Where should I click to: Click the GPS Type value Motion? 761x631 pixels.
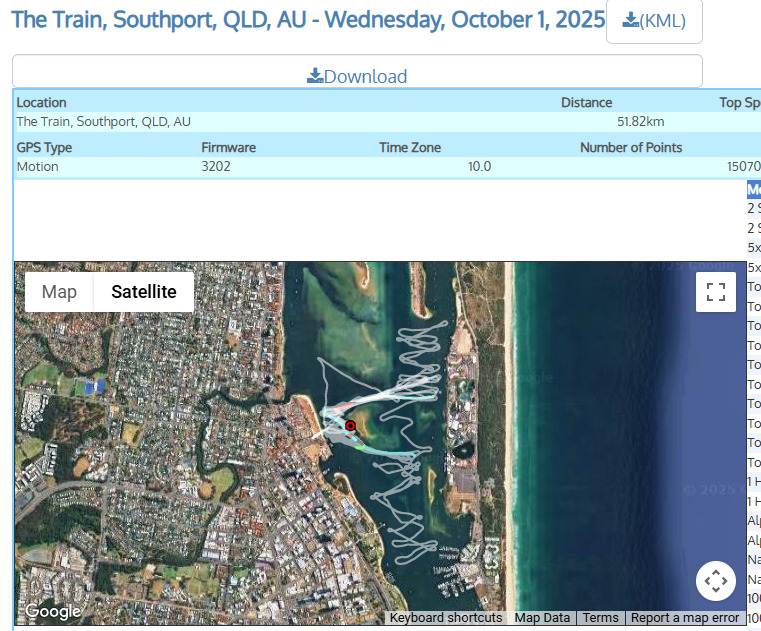pyautogui.click(x=37, y=166)
